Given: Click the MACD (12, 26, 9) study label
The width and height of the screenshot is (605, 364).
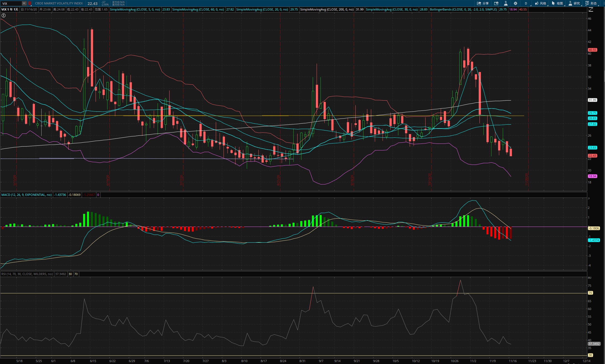Looking at the screenshot, I should coord(27,195).
